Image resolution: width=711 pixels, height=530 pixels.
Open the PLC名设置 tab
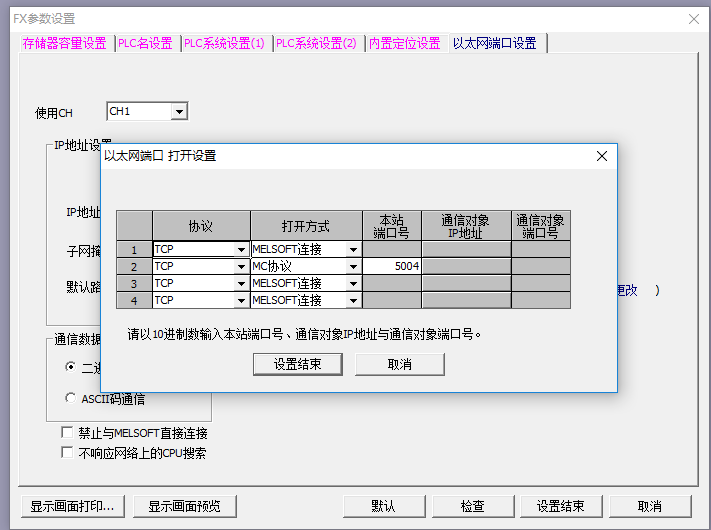145,44
